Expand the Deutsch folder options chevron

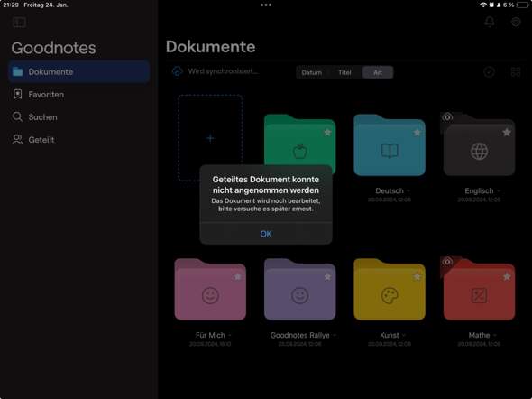pos(408,191)
